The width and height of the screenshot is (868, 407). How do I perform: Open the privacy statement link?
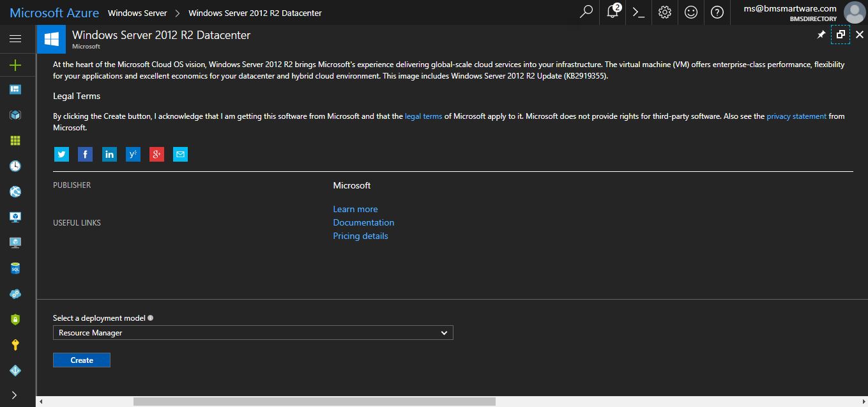796,116
